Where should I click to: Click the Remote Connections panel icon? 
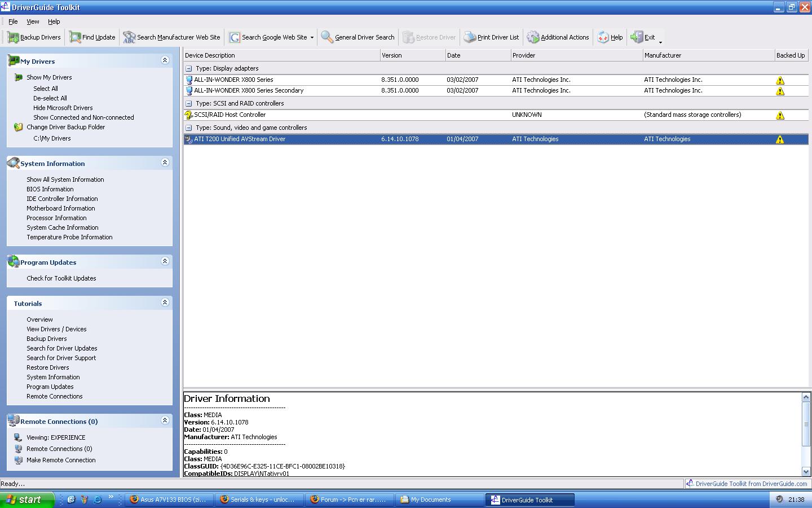click(x=14, y=421)
